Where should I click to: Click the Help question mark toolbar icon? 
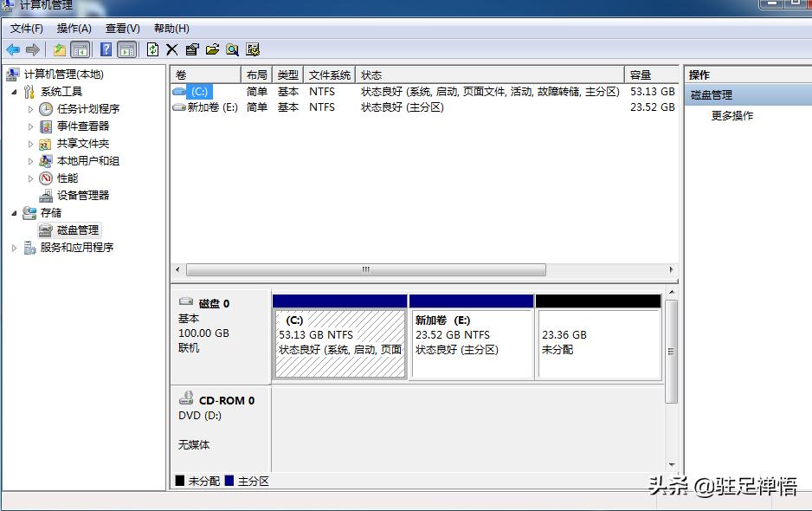pyautogui.click(x=106, y=49)
